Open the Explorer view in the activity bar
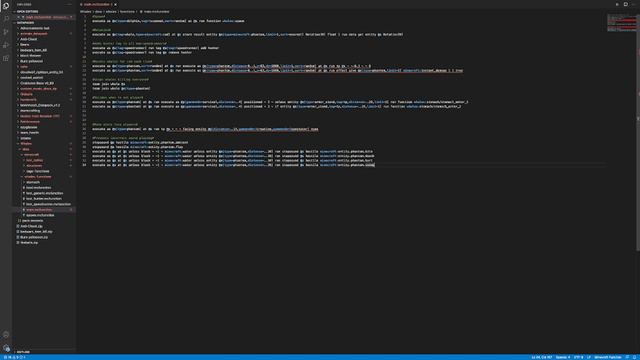This screenshot has height=360, width=640. pyautogui.click(x=6, y=6)
